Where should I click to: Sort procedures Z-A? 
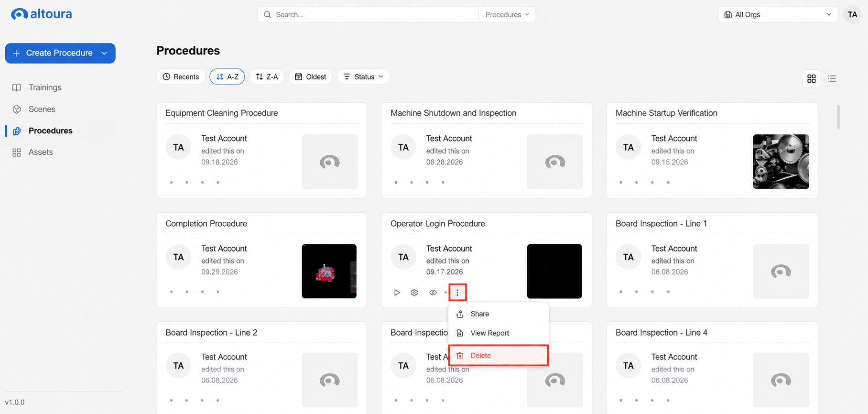pos(267,77)
